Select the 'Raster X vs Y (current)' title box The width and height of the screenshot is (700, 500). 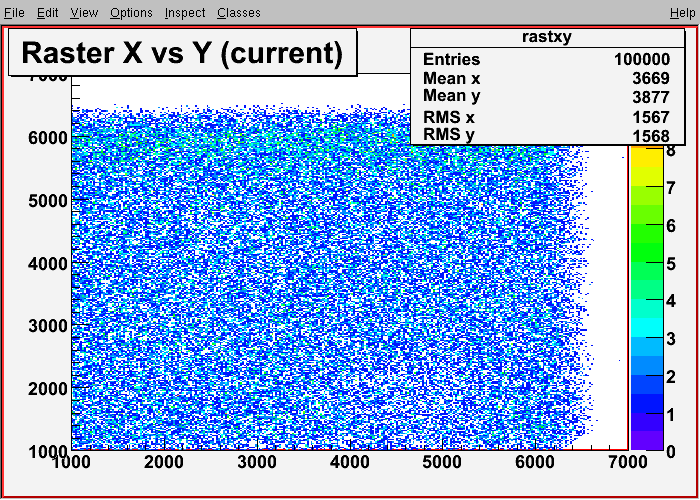click(x=183, y=52)
